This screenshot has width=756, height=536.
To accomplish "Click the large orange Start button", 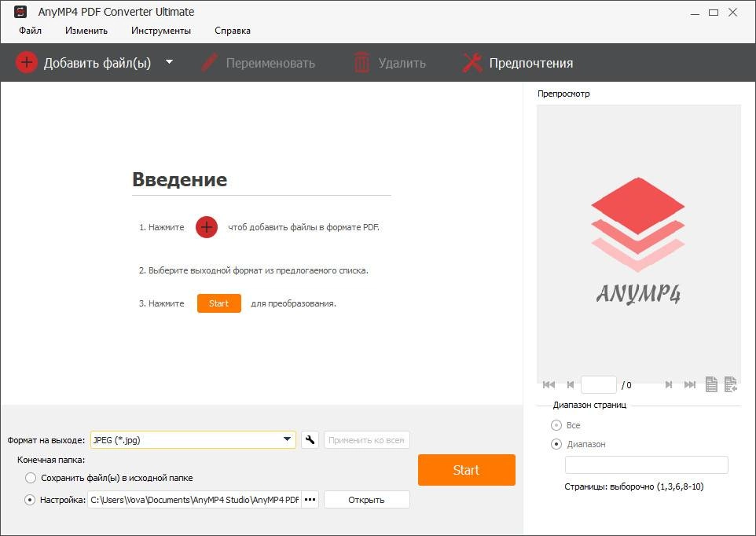I will tap(467, 470).
